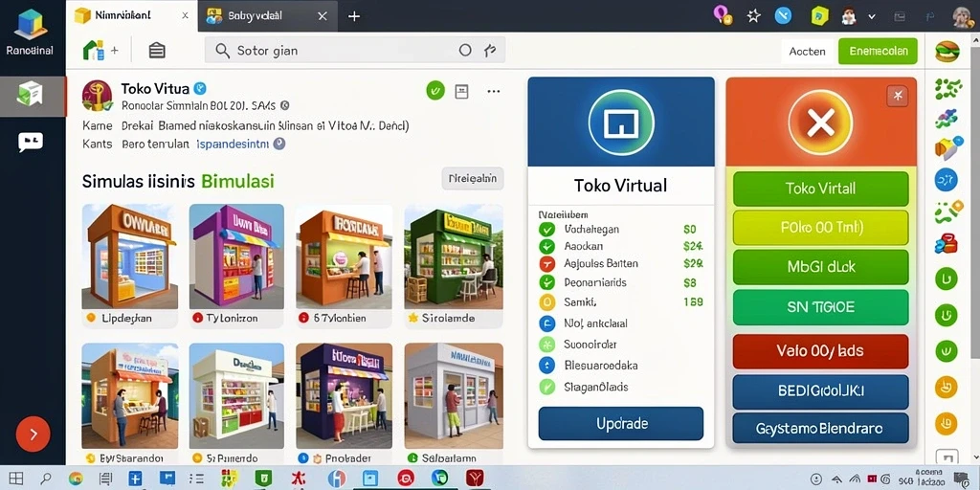Click the blue circle icon right of the star
Viewport: 980px width, 490px height.
(x=783, y=15)
